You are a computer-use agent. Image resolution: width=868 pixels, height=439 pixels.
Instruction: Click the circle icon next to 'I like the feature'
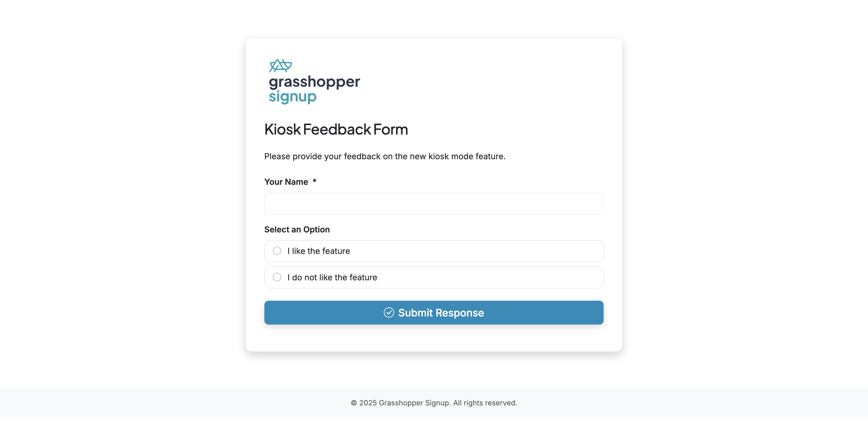click(277, 251)
